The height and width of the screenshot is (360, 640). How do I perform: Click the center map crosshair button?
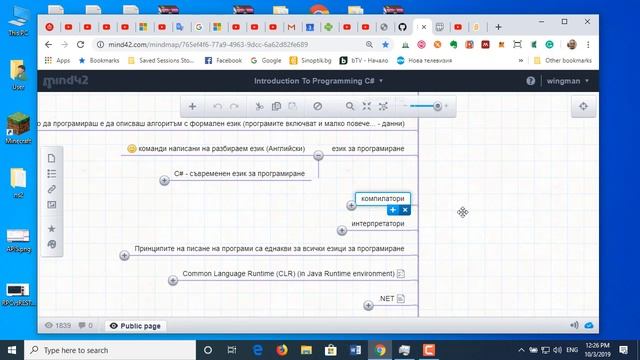click(583, 107)
